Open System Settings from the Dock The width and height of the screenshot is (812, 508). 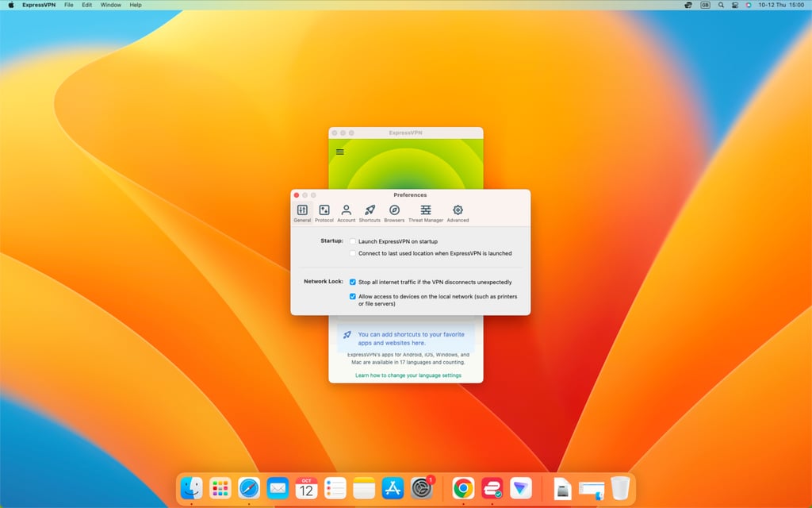422,488
